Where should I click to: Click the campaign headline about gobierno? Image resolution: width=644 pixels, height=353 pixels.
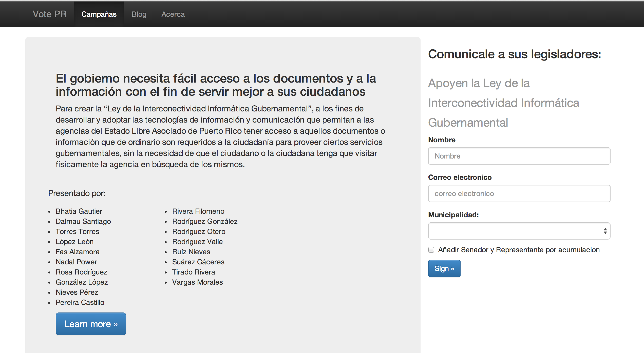(x=216, y=85)
